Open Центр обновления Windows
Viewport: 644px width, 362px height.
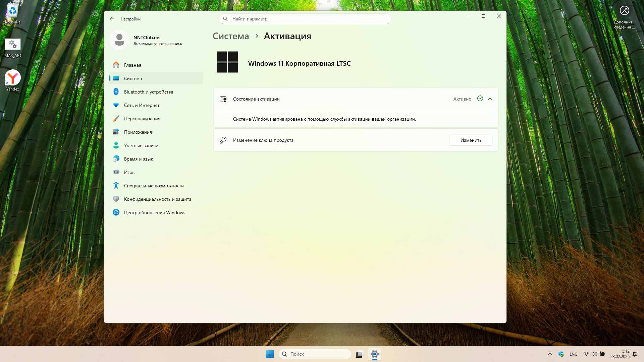coord(154,213)
